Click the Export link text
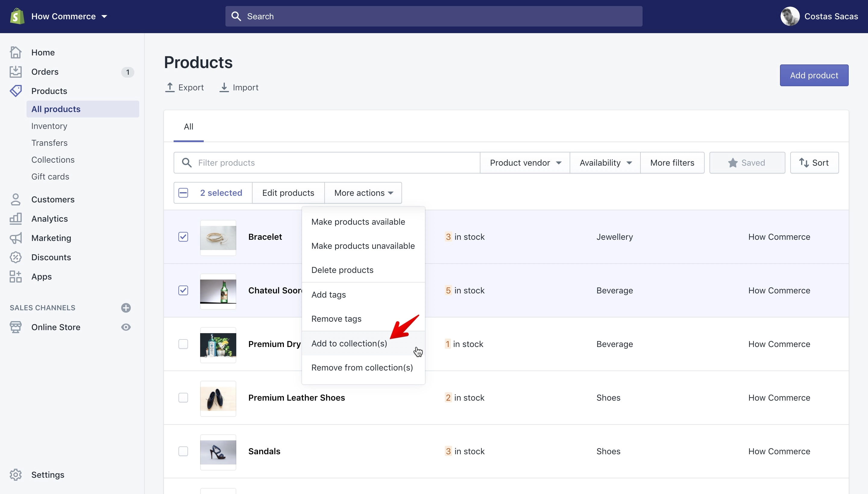This screenshot has height=494, width=868. [191, 87]
